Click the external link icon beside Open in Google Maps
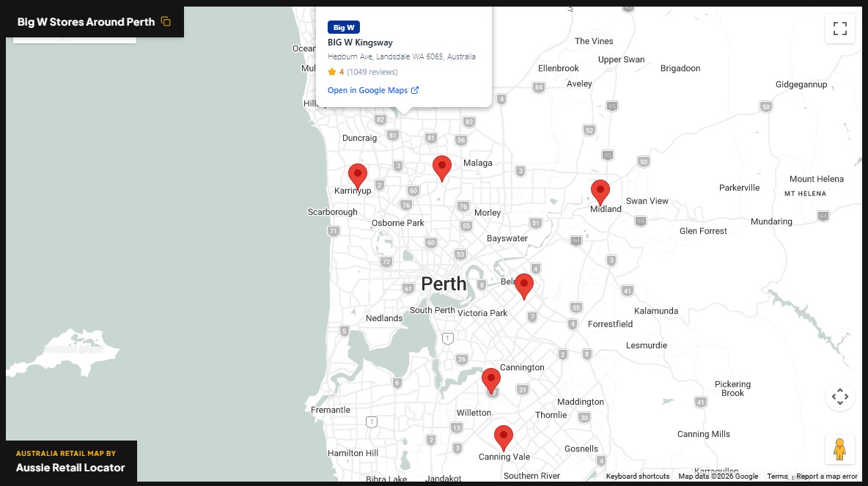This screenshot has height=486, width=868. pos(415,90)
